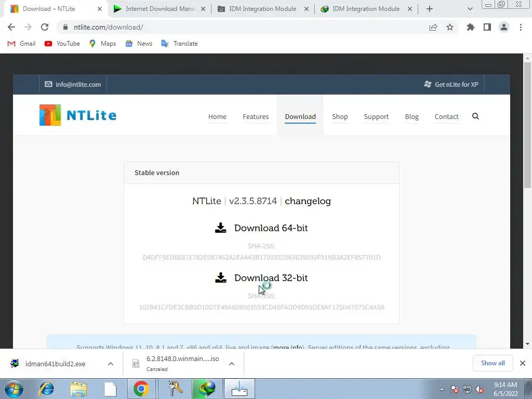The image size is (532, 399).
Task: Click the canceled winmain iso download item
Action: (177, 363)
